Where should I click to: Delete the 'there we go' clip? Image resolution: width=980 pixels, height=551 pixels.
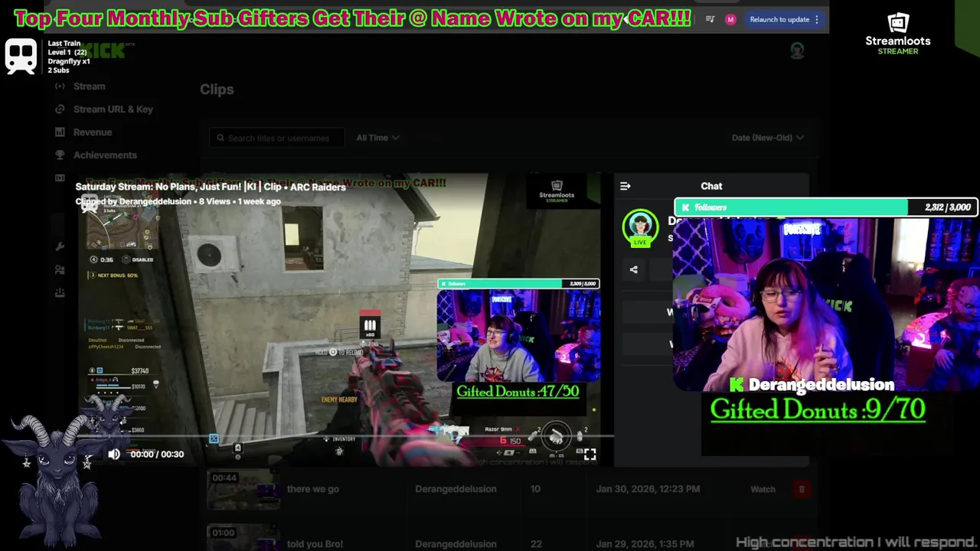coord(802,489)
